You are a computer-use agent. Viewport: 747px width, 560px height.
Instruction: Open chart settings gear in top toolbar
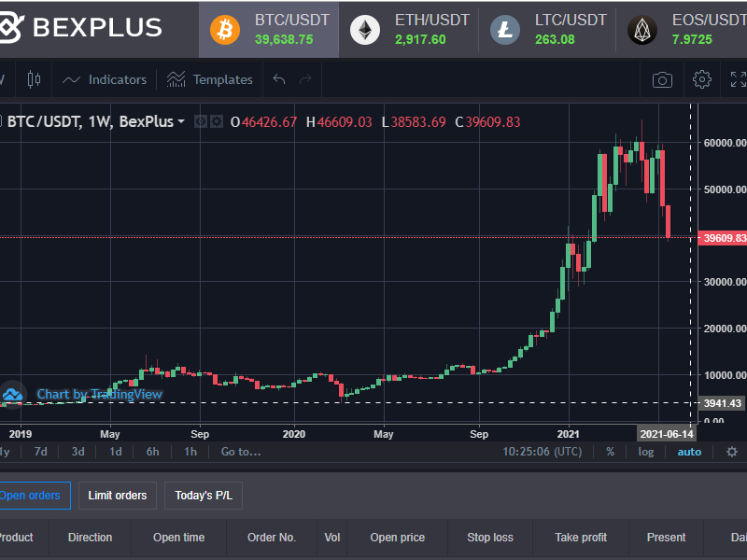(x=702, y=80)
